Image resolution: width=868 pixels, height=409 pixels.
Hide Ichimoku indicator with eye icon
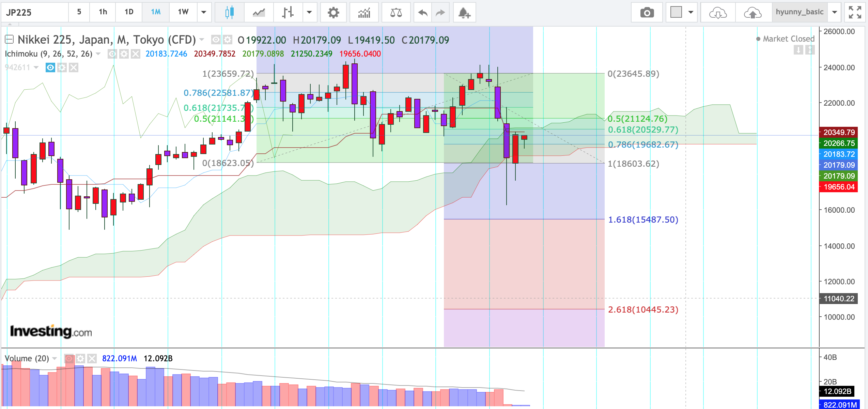click(x=112, y=54)
